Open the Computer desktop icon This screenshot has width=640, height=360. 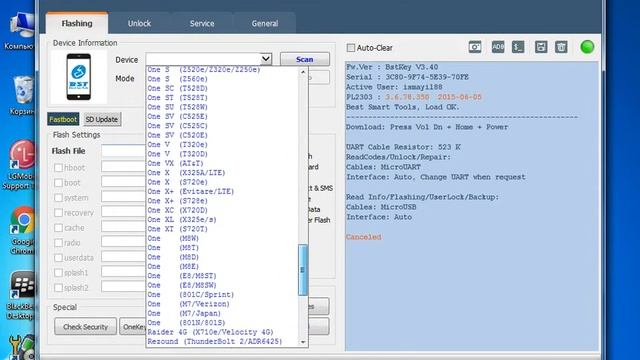coord(20,32)
